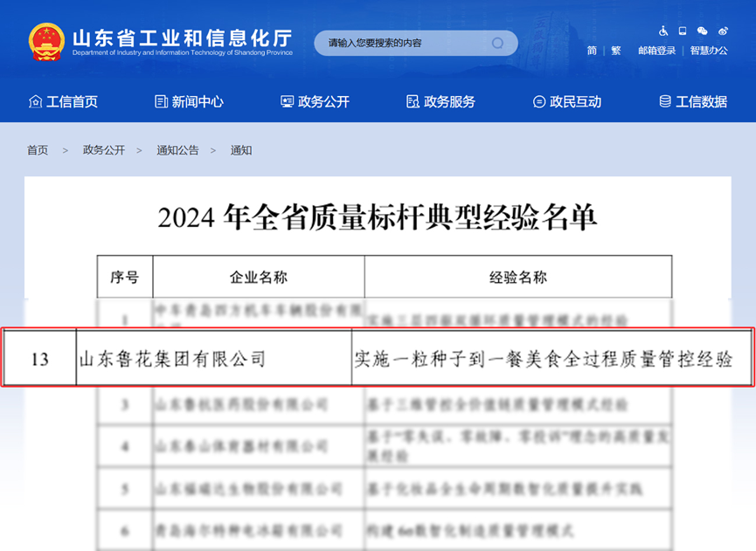Click the icon beside 政务服务
The width and height of the screenshot is (756, 551).
[x=413, y=101]
